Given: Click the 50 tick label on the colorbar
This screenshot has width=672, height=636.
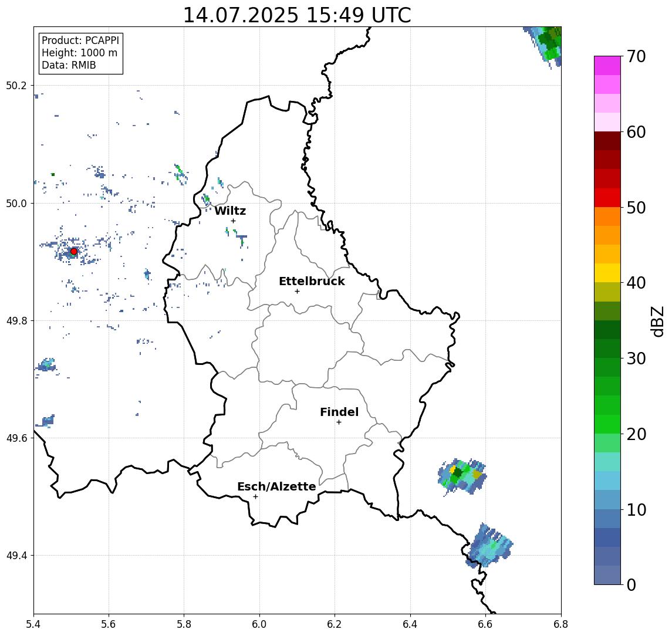Looking at the screenshot, I should [x=636, y=208].
